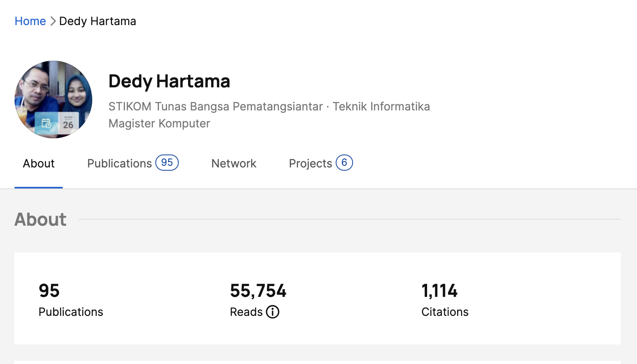Open STIKOM Tunas Bangsa Pematangsiantar institution
Screen dimensions: 637x364
point(215,106)
